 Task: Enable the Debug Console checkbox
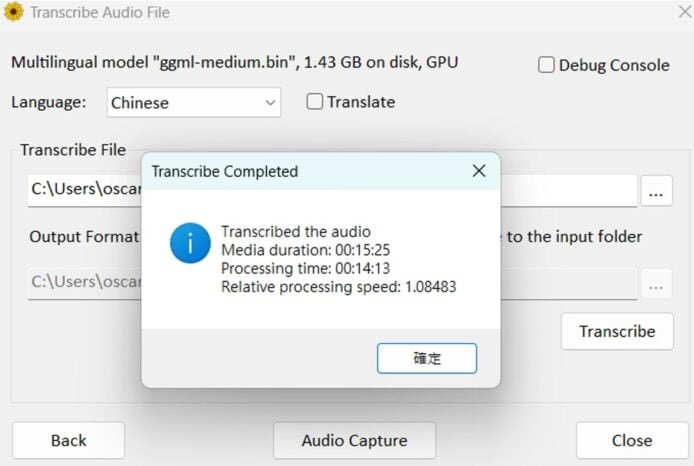547,65
